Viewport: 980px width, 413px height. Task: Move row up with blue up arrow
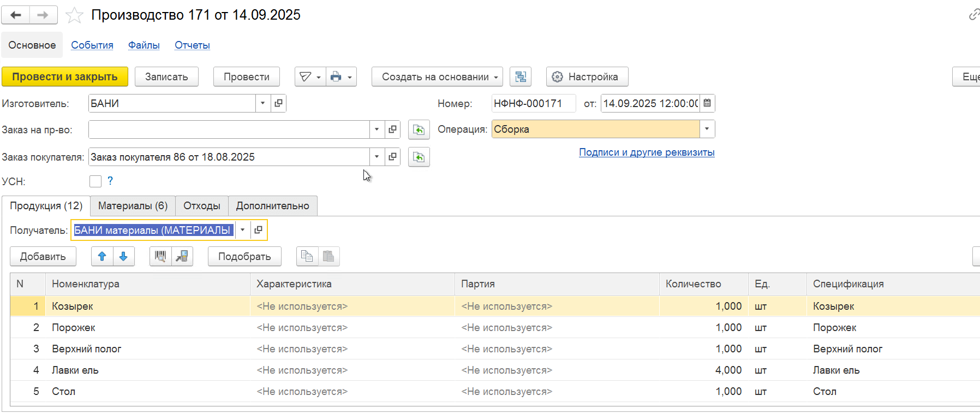click(102, 256)
